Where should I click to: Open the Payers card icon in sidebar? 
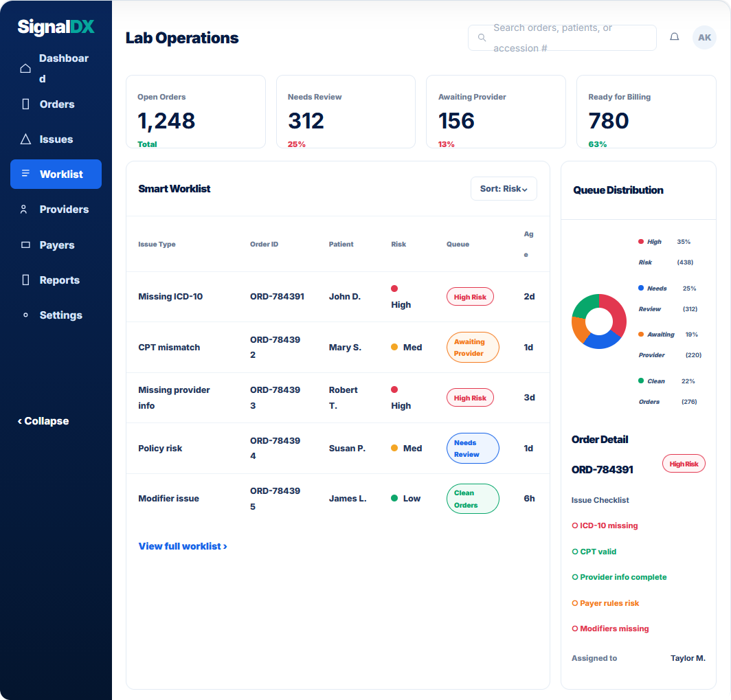(25, 245)
